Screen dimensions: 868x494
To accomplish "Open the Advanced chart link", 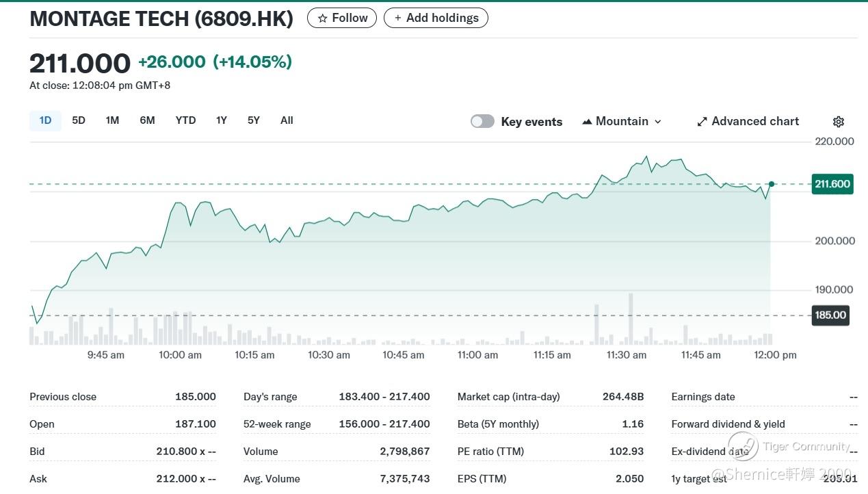I will pyautogui.click(x=755, y=121).
